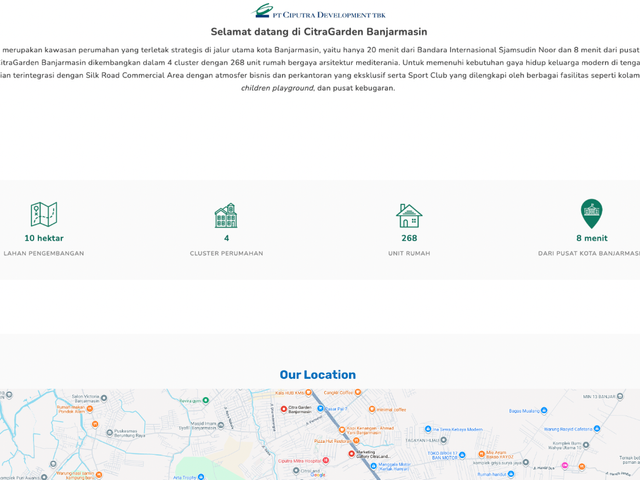640x480 pixels.
Task: Click the LAHAN PENGEMBANGAN label
Action: (44, 253)
